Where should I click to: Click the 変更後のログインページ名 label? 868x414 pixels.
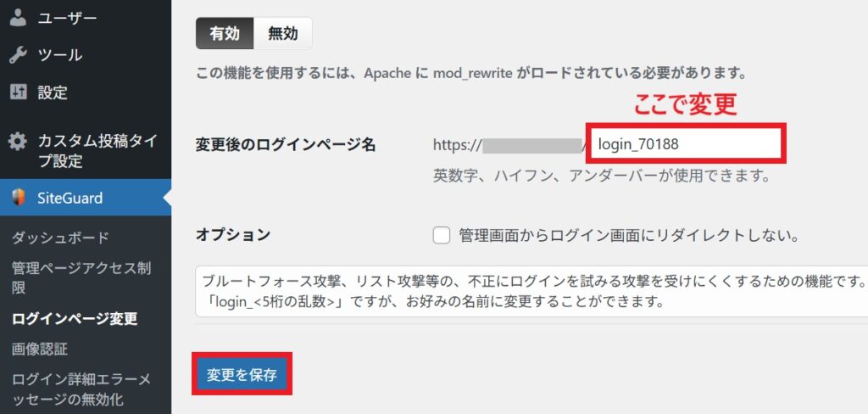coord(286,145)
